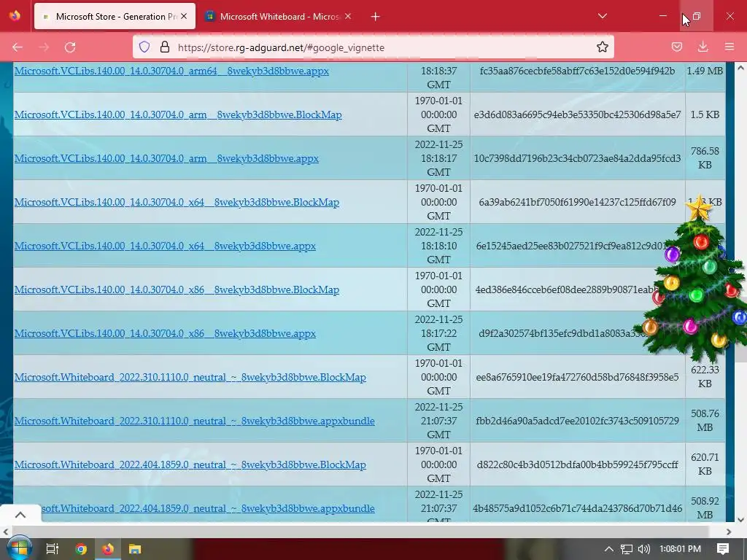Click the 508.76 MB file size cell
Viewport: 747px width, 560px height.
coord(705,421)
